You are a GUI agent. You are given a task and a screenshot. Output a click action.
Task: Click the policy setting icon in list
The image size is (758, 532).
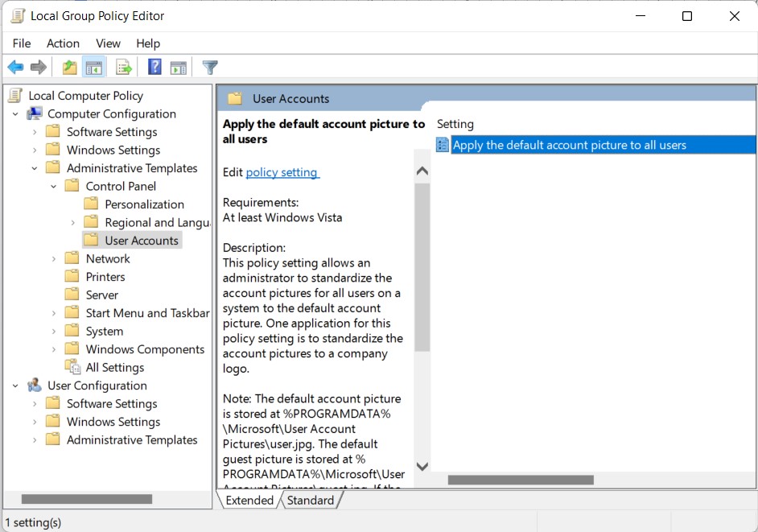pos(443,145)
